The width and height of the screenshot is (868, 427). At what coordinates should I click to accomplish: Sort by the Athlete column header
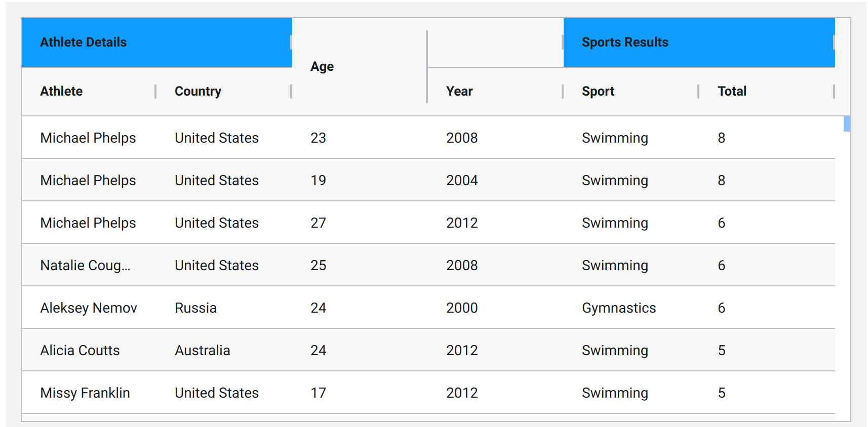[x=62, y=92]
